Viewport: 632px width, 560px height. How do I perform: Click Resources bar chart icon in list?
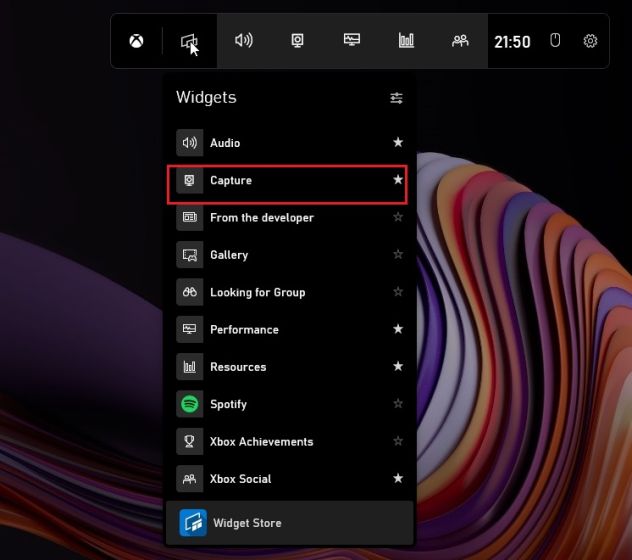[x=189, y=367]
